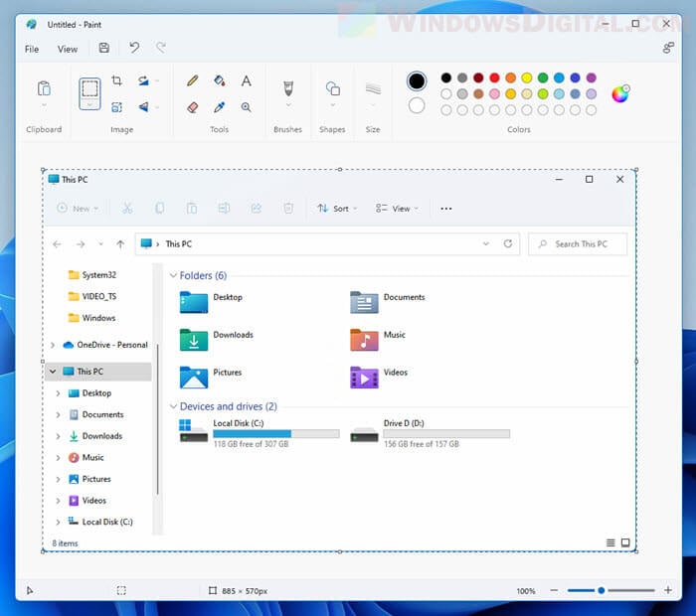Open the Size line thickness selector
Viewport: 696px width, 616px height.
pos(373,88)
